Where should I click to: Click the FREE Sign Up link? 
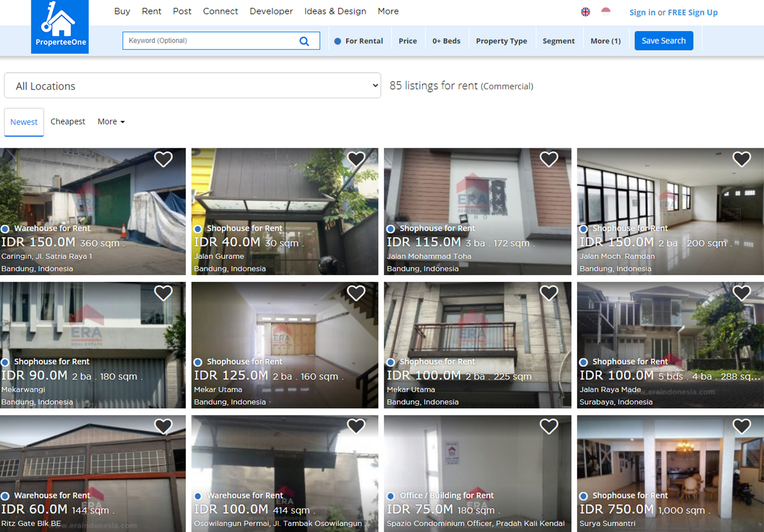coord(692,12)
